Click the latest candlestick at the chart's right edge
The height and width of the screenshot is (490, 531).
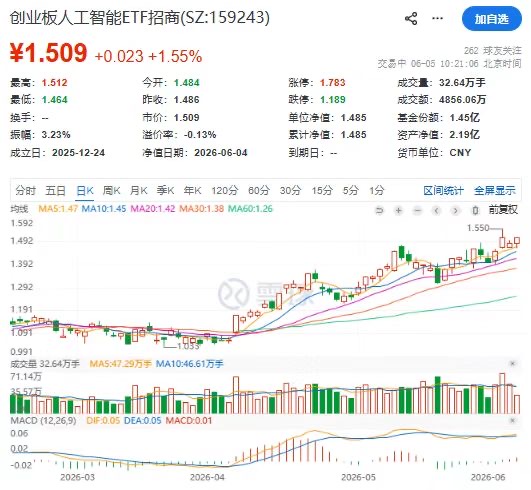pyautogui.click(x=517, y=241)
